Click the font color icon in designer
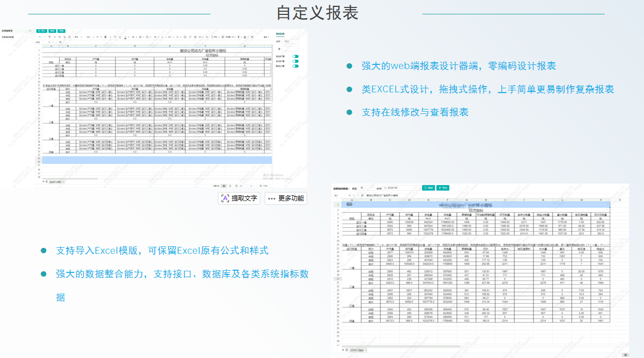This screenshot has height=358, width=644. coord(125,37)
